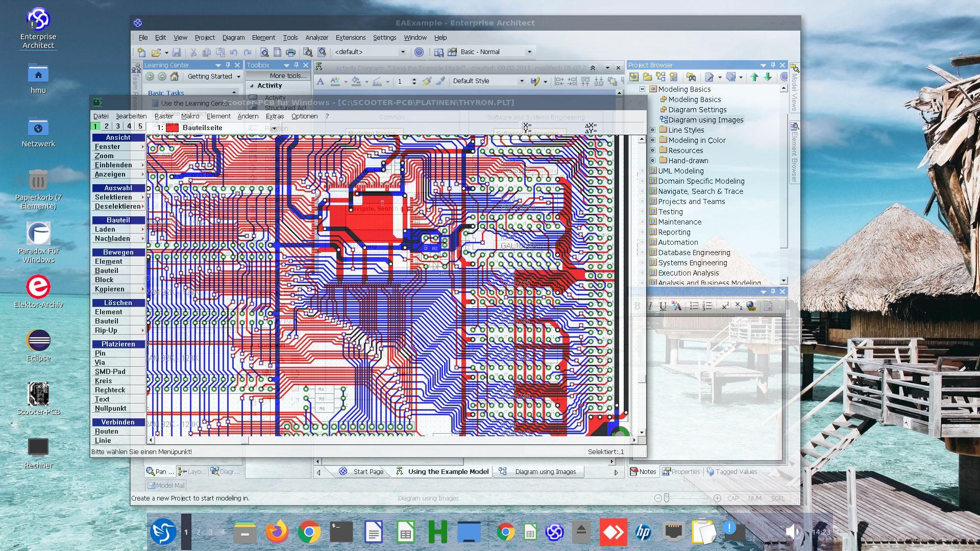Open the Raster menu in Scooter-PCB
This screenshot has height=551, width=980.
164,116
